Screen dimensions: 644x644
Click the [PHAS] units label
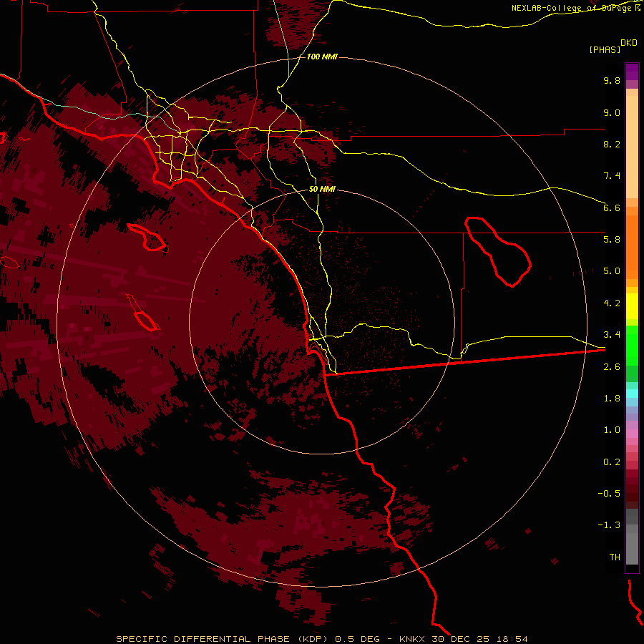[x=605, y=49]
